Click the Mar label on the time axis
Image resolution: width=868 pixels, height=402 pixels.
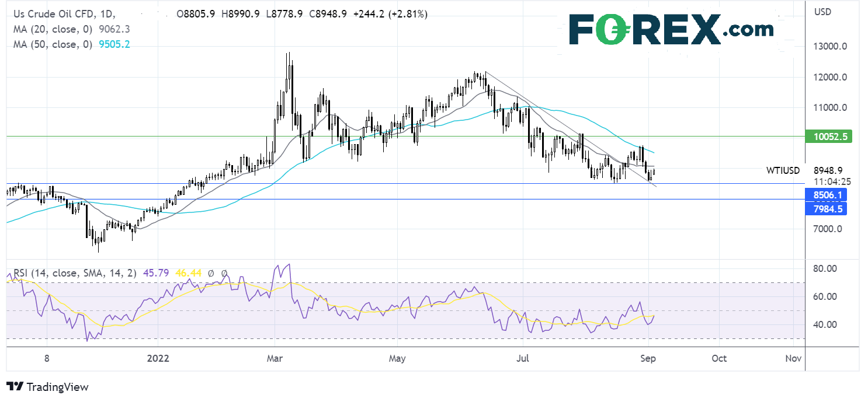pyautogui.click(x=274, y=358)
